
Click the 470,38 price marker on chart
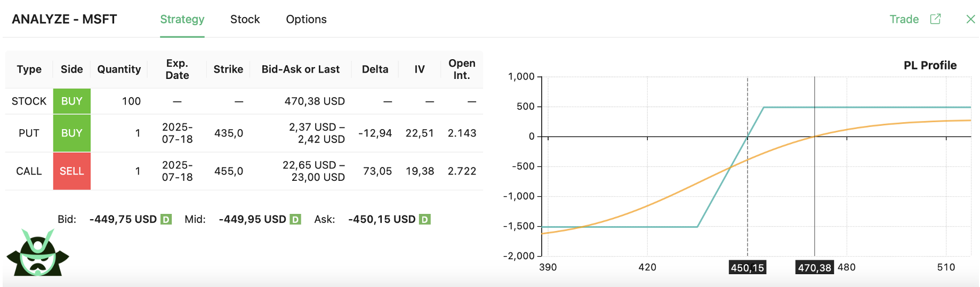click(814, 267)
